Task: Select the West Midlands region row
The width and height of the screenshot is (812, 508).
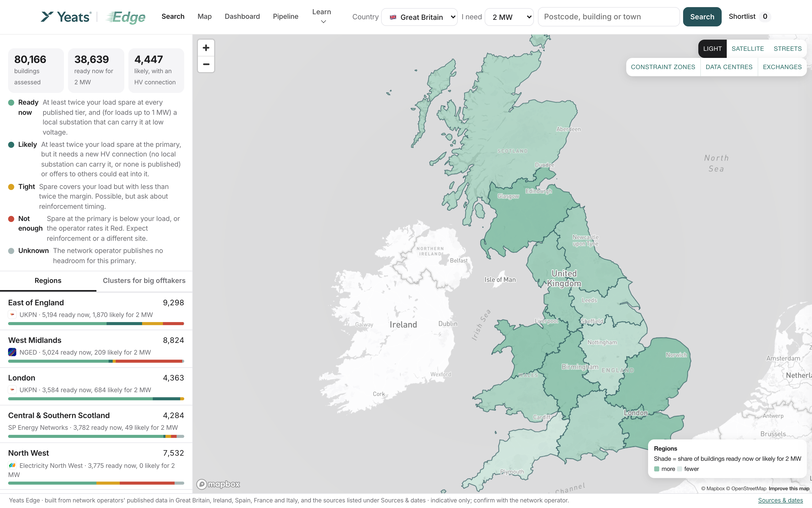Action: pos(96,349)
